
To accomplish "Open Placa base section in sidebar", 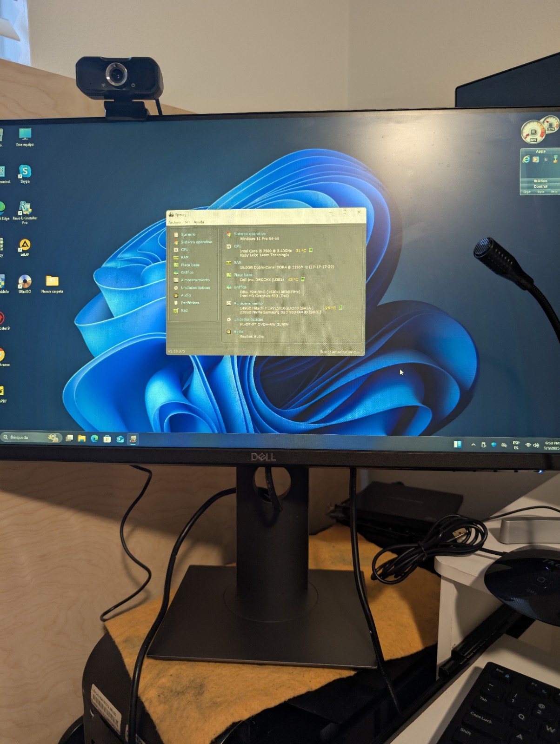I will [x=190, y=265].
